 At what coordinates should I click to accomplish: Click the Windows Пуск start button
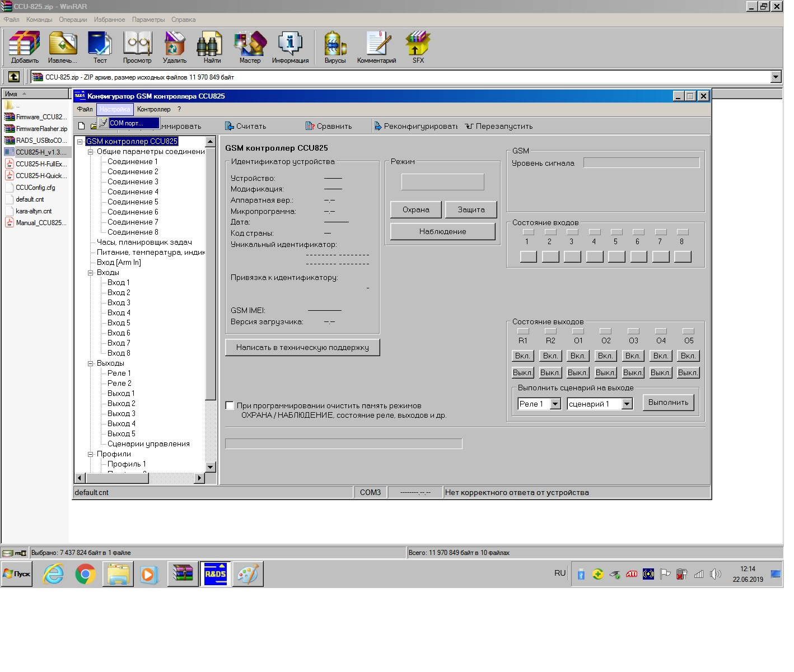point(17,574)
